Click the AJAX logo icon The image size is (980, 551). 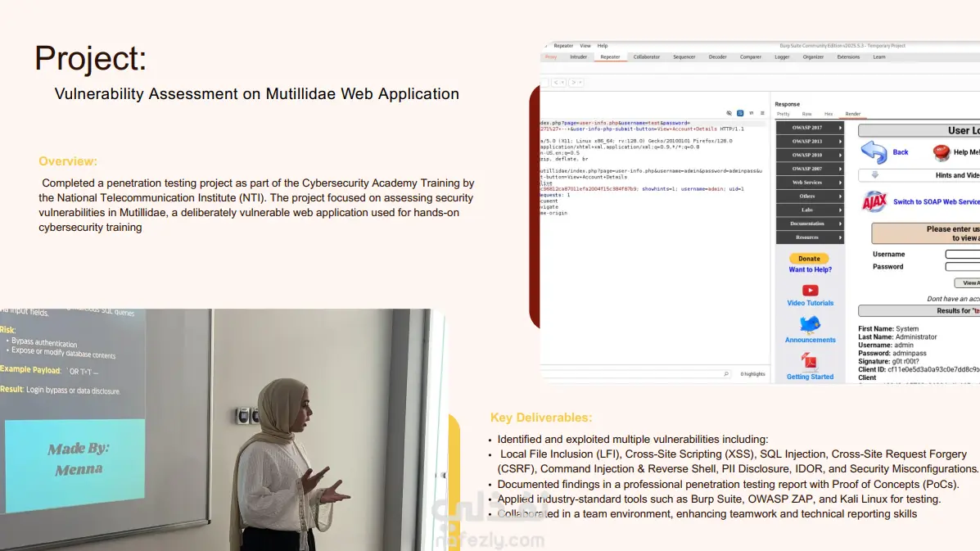click(874, 201)
